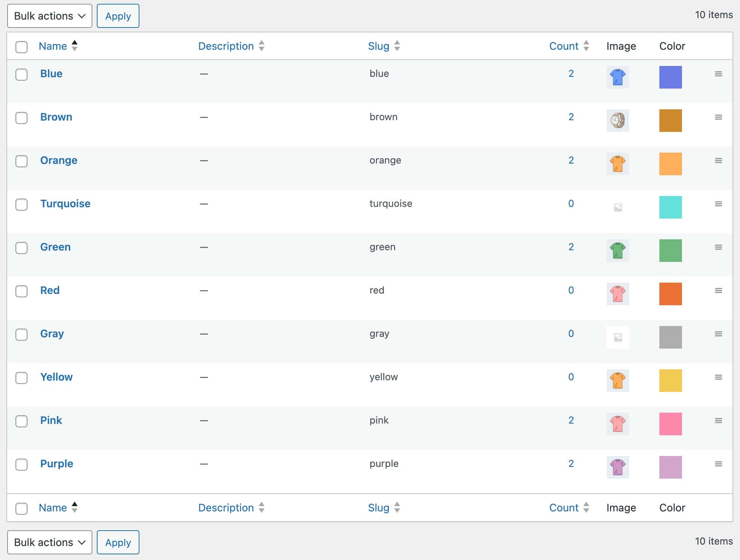This screenshot has width=740, height=560.
Task: Click the Turquoise color swatch
Action: [x=671, y=207]
